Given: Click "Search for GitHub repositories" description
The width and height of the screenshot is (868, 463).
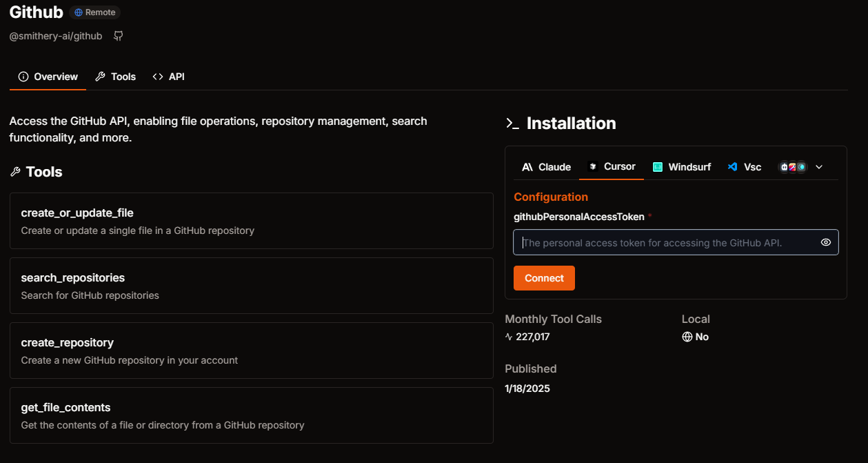Looking at the screenshot, I should (x=90, y=295).
